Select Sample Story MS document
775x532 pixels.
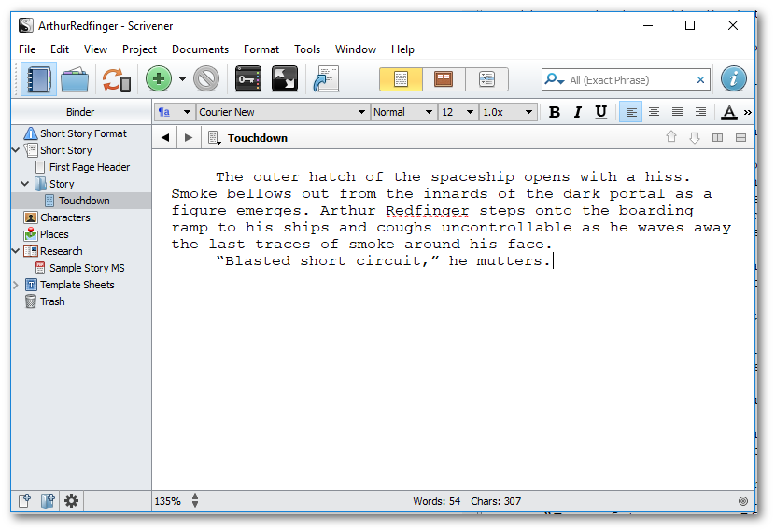point(87,268)
